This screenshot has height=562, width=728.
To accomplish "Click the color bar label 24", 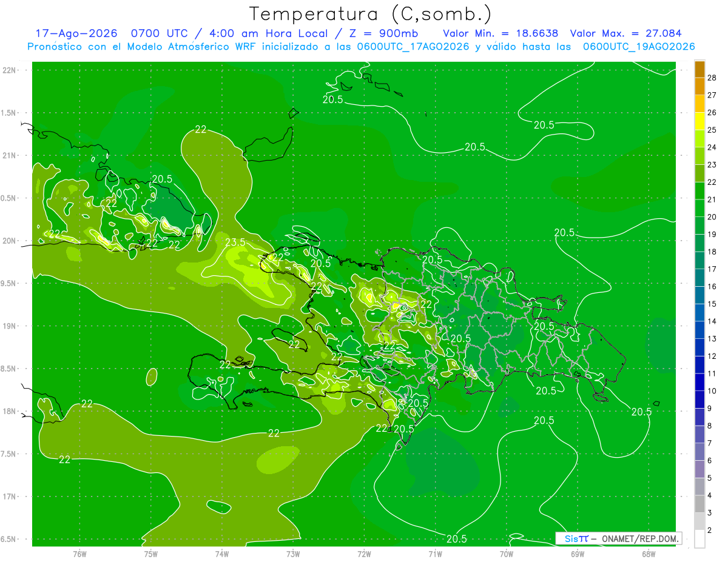I will coord(712,148).
